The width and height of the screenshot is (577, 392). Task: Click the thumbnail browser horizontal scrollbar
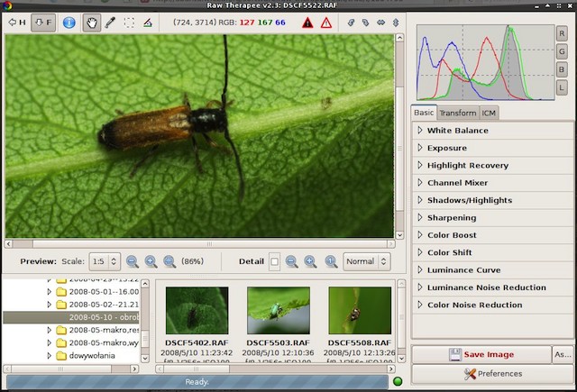pyautogui.click(x=275, y=369)
